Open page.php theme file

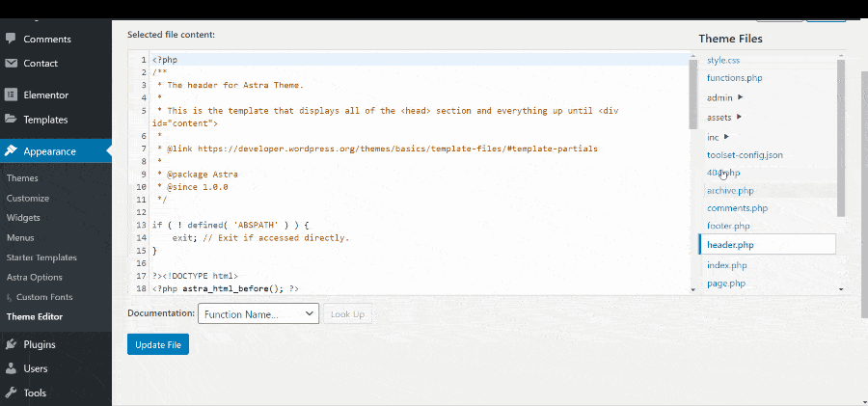click(725, 283)
